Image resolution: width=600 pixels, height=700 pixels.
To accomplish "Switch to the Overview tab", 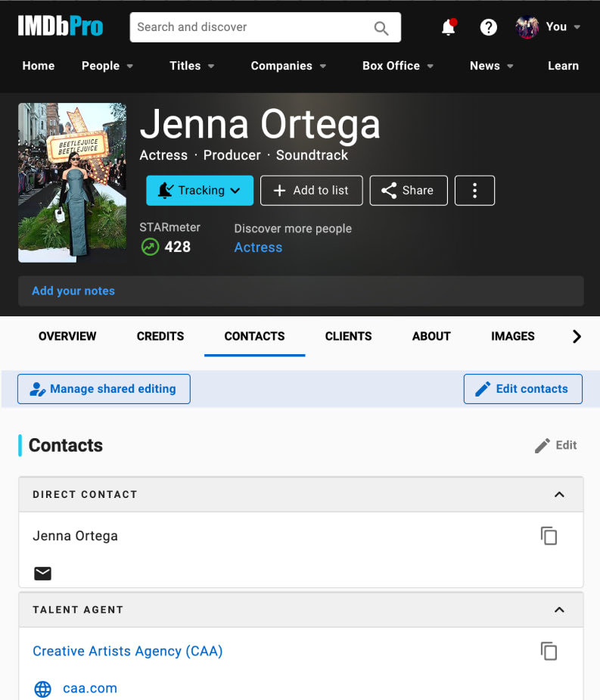I will (x=67, y=336).
